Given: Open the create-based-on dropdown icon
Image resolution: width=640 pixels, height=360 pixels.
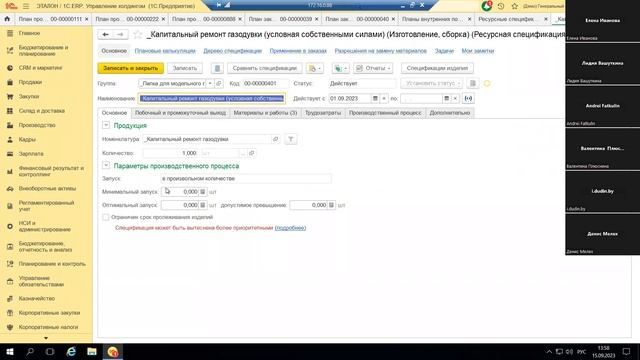Looking at the screenshot, I should (315, 68).
